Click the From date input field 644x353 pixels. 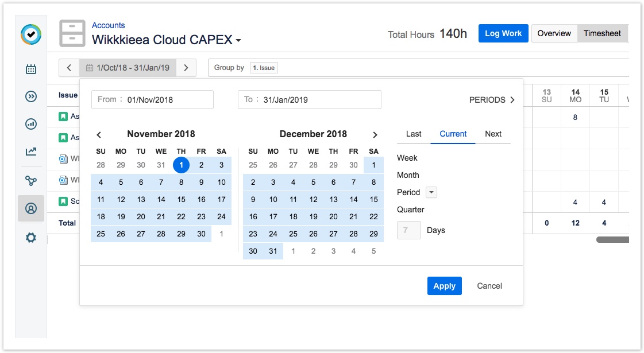tap(152, 99)
